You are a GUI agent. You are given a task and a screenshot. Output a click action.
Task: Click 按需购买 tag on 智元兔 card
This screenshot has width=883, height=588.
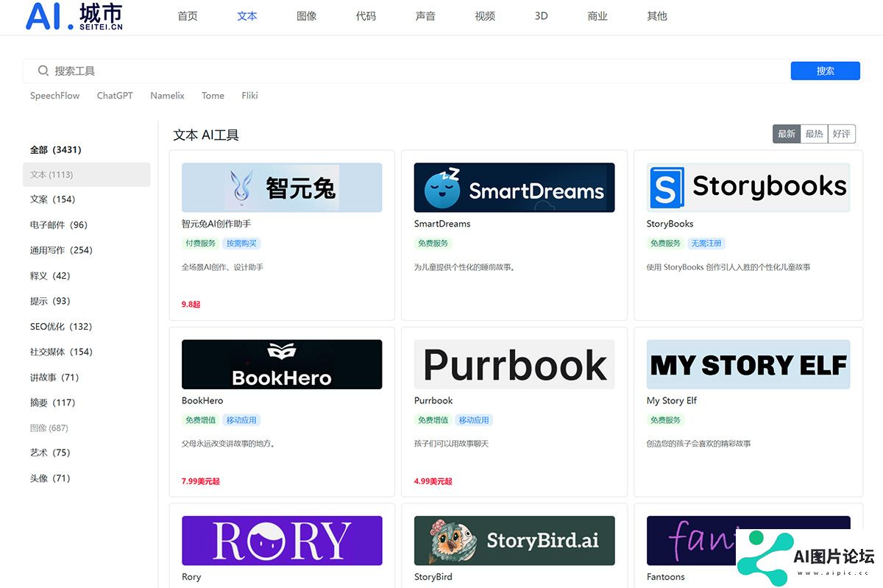coord(241,244)
